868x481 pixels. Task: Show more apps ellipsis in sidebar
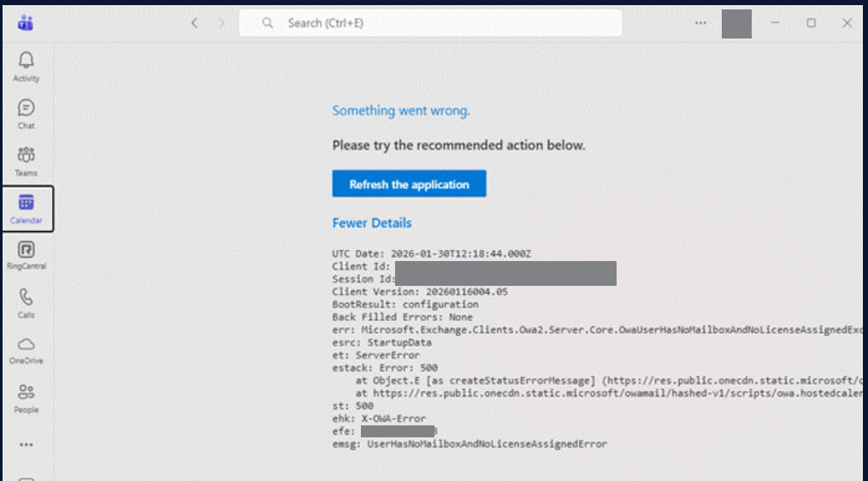point(26,444)
